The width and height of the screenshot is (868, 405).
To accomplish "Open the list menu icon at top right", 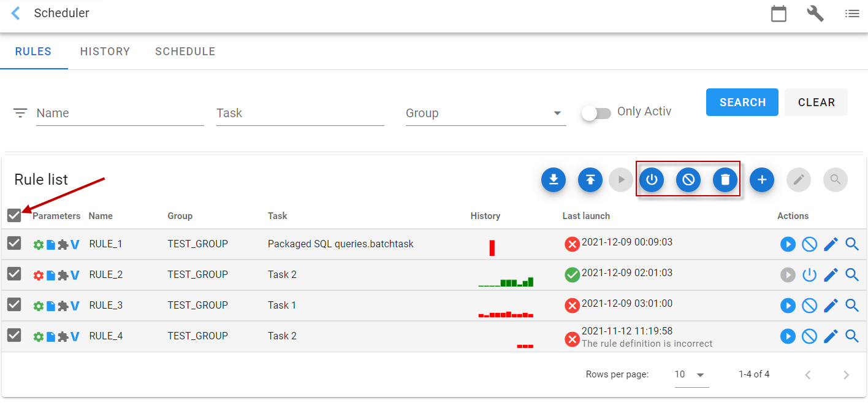I will (x=852, y=13).
